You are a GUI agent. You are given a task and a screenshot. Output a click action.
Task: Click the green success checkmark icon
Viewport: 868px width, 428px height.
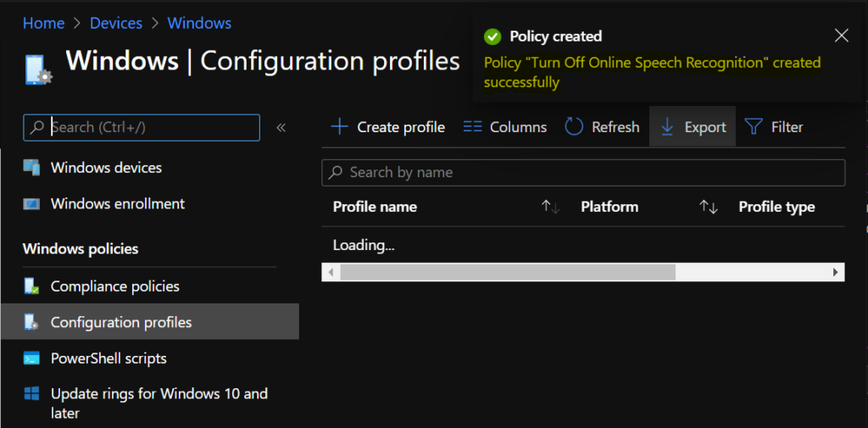[492, 37]
